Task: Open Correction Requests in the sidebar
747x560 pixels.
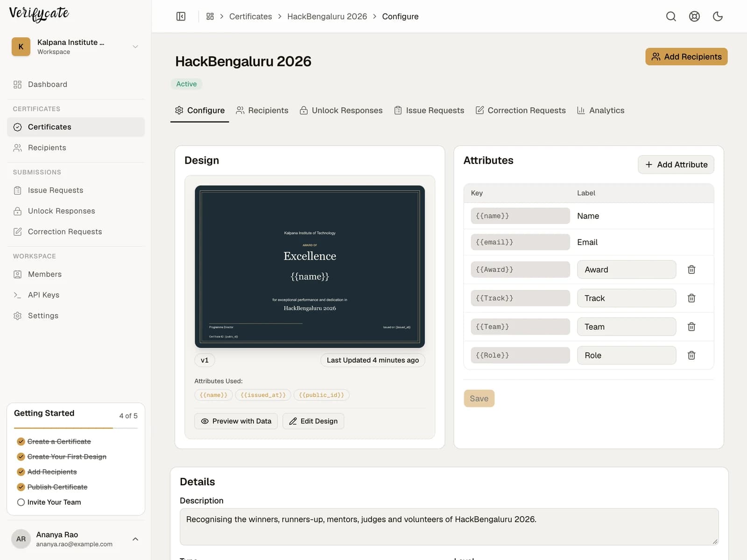Action: (x=76, y=231)
